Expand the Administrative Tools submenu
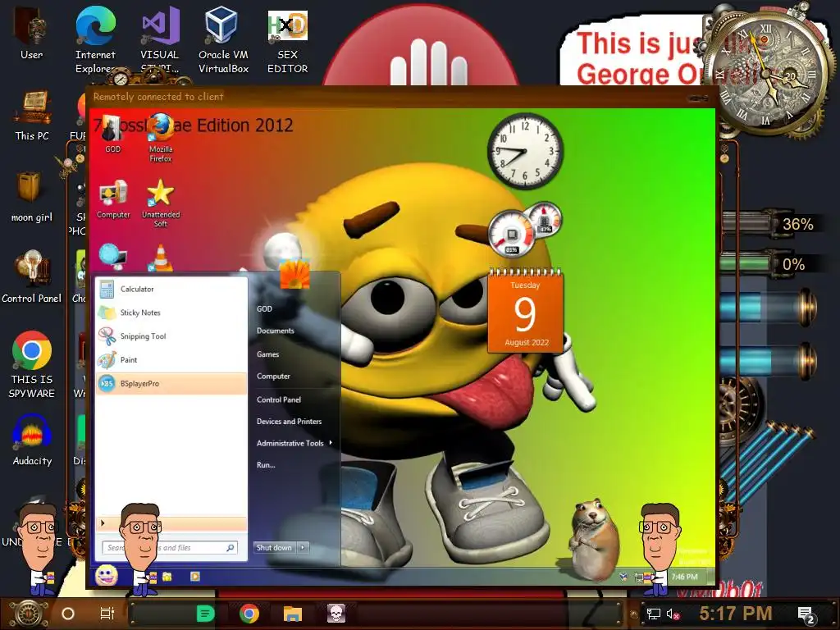Viewport: 840px width, 630px height. (294, 443)
